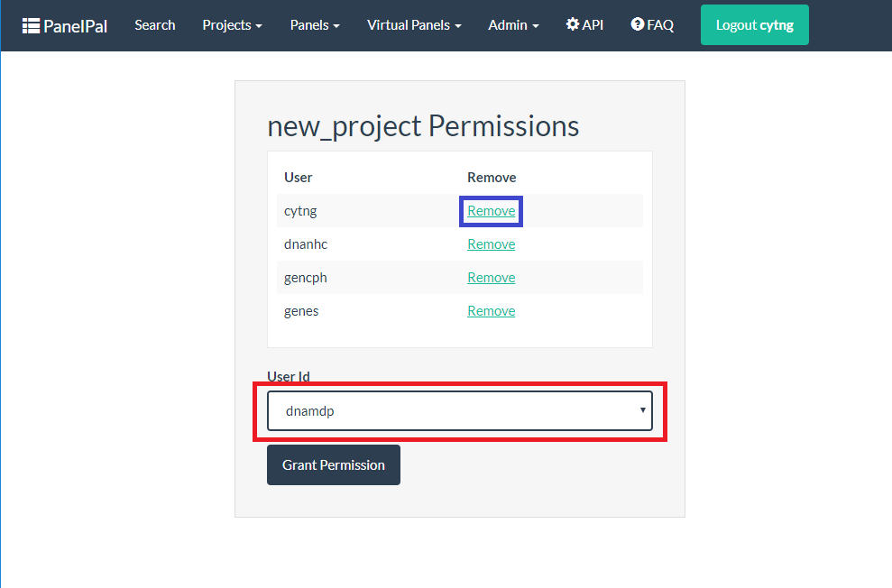Screen dimensions: 892x588
Task: Remove permission for user cytng
Action: pyautogui.click(x=491, y=211)
